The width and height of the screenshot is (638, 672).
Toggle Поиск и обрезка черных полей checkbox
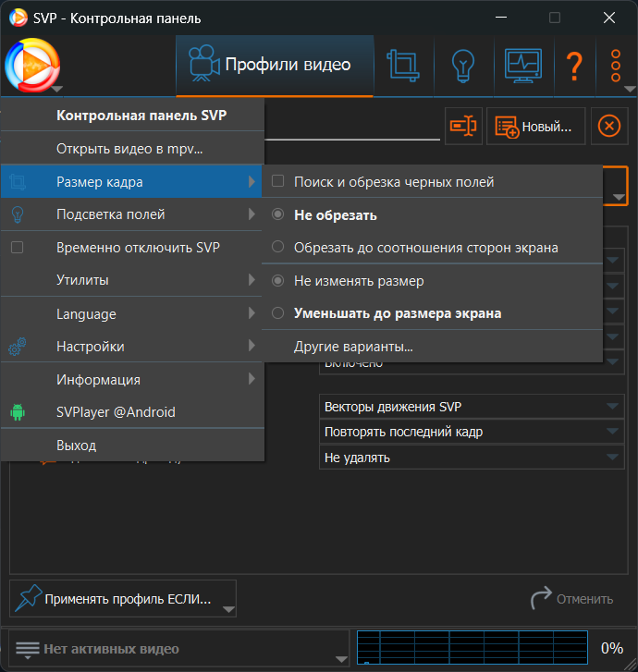point(277,181)
